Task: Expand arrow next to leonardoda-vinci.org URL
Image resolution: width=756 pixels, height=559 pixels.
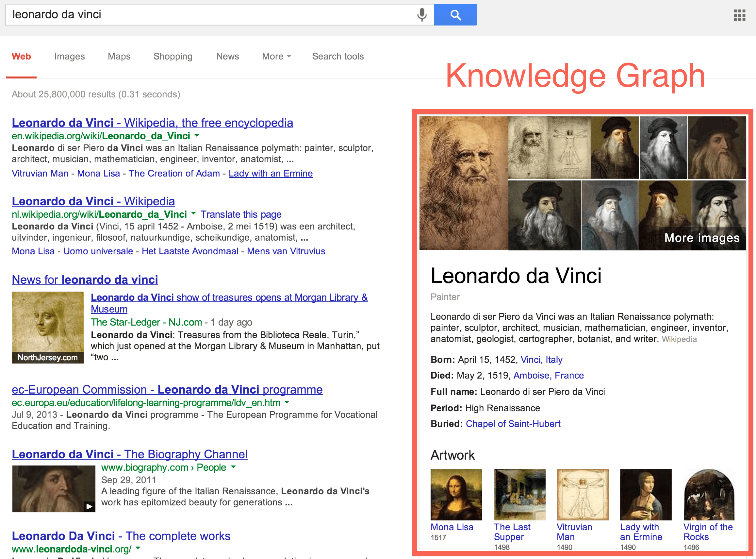Action: 138,548
